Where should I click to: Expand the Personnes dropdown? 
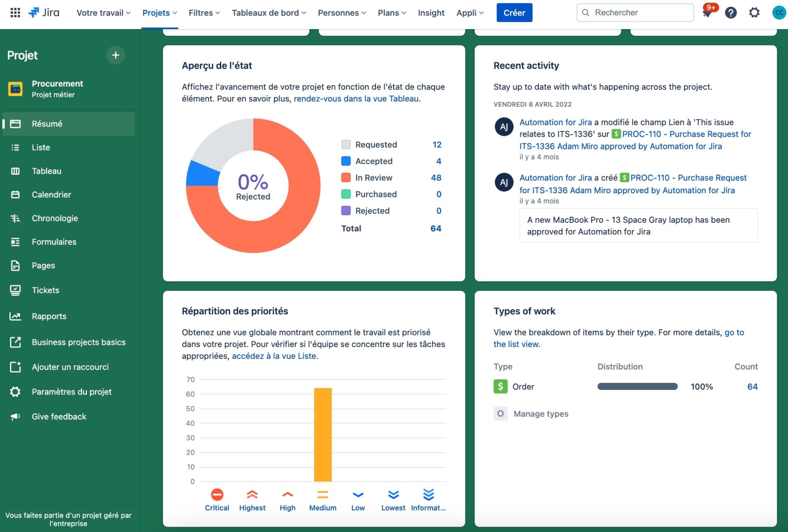(x=342, y=13)
